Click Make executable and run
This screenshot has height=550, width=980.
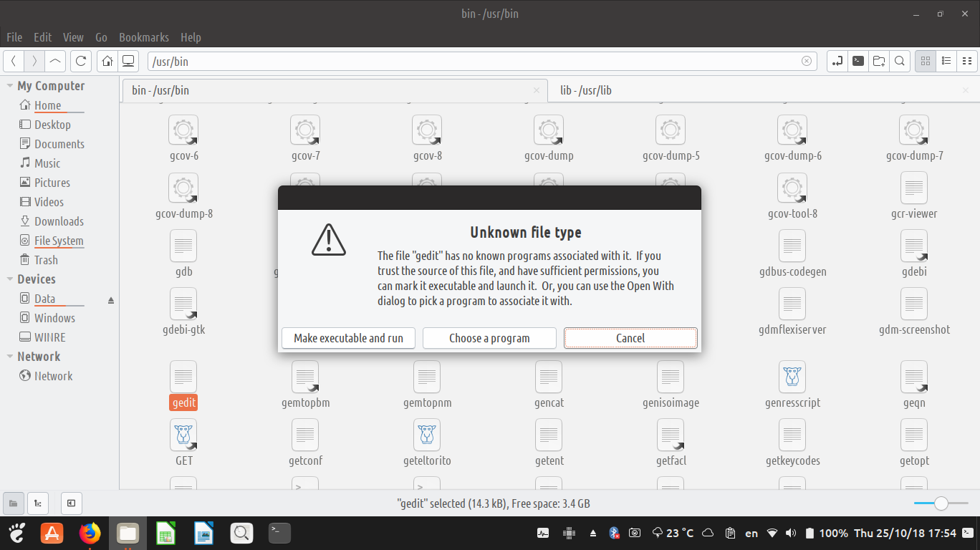pyautogui.click(x=348, y=338)
